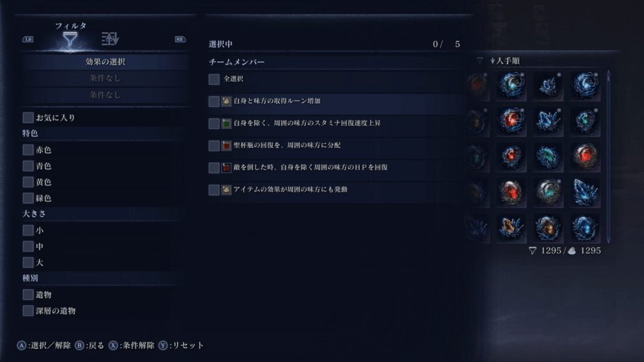
Task: Enable the 赤色 red color filter
Action: click(28, 150)
